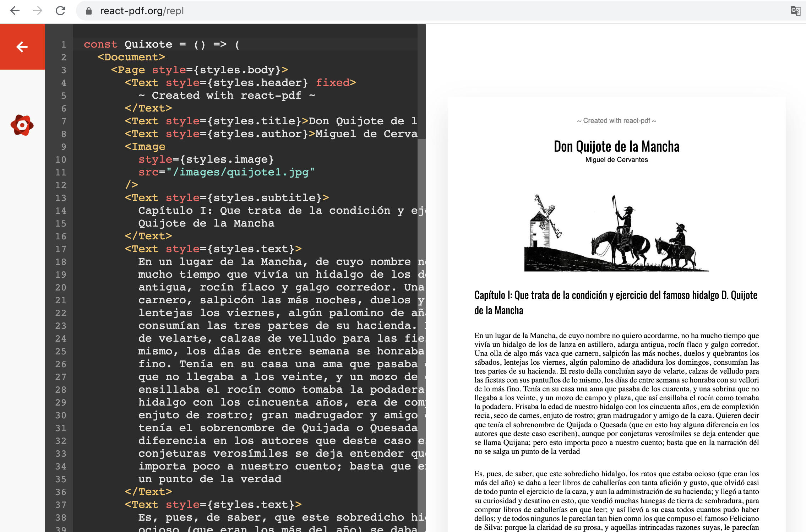
Task: Click the red back arrow button
Action: coord(22,47)
